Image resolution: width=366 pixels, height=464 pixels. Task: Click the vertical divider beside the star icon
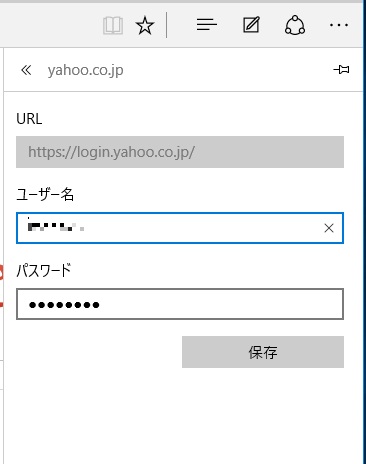click(x=167, y=25)
